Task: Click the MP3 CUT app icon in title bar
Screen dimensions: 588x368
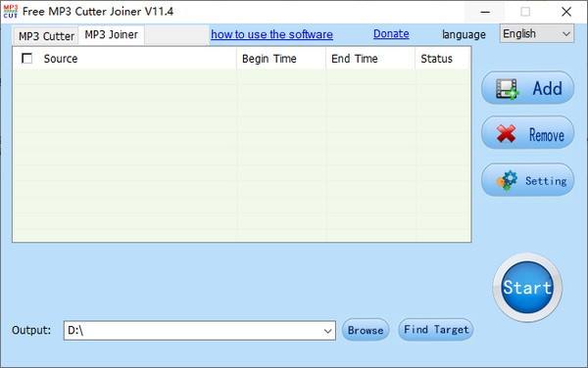Action: 11,12
